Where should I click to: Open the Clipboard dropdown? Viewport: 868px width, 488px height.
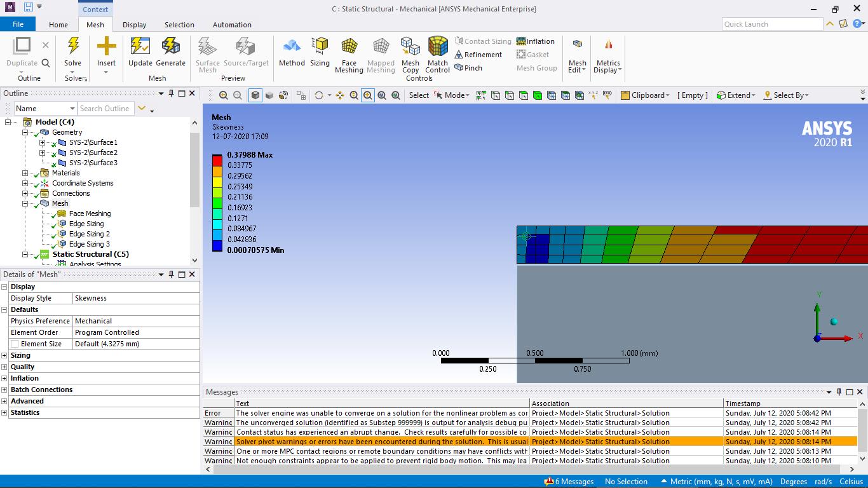[645, 95]
